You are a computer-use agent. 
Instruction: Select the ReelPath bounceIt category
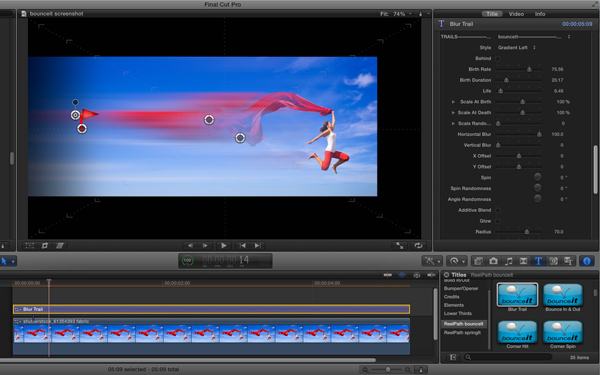(x=464, y=324)
